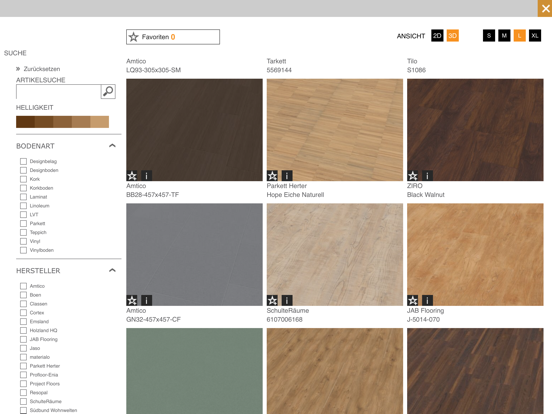Set thumbnail size to S
Screen dimensions: 552x414
tap(489, 36)
